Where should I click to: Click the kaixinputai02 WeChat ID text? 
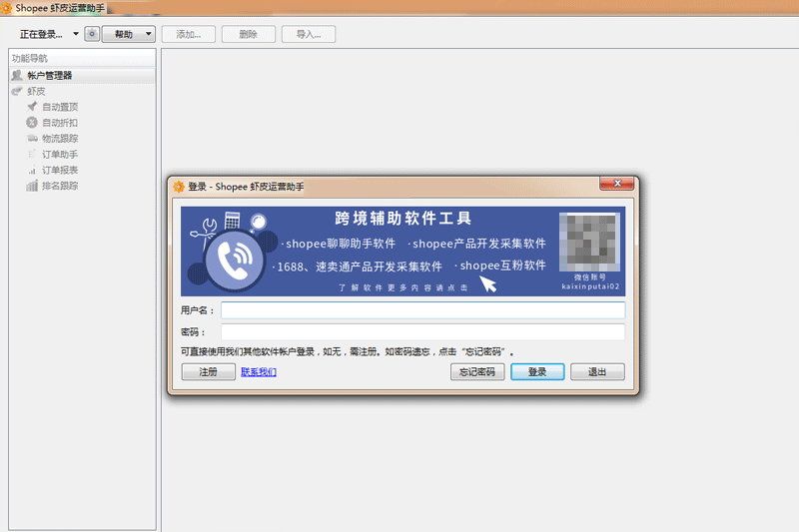(590, 286)
